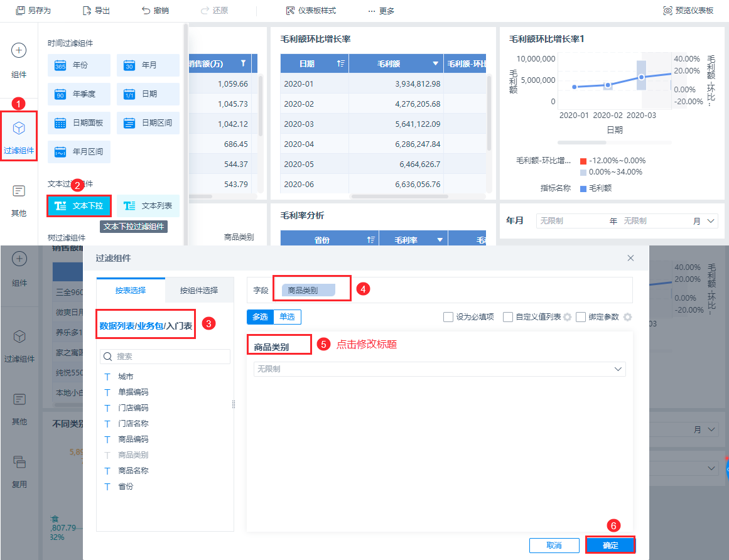Add the 年季度 filter component

(x=78, y=94)
